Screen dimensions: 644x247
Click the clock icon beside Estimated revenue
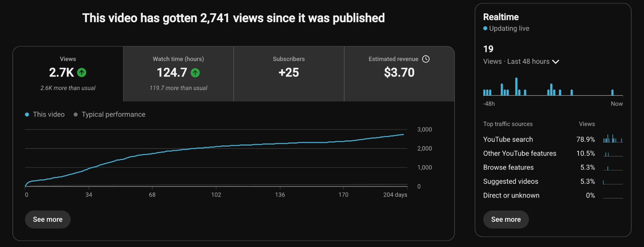click(x=426, y=59)
